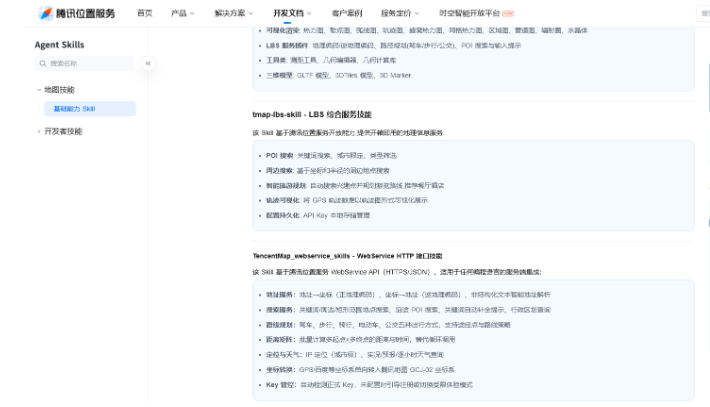Open the 开发文档 dropdown menu
Screen dimensions: 710x407
click(x=292, y=13)
